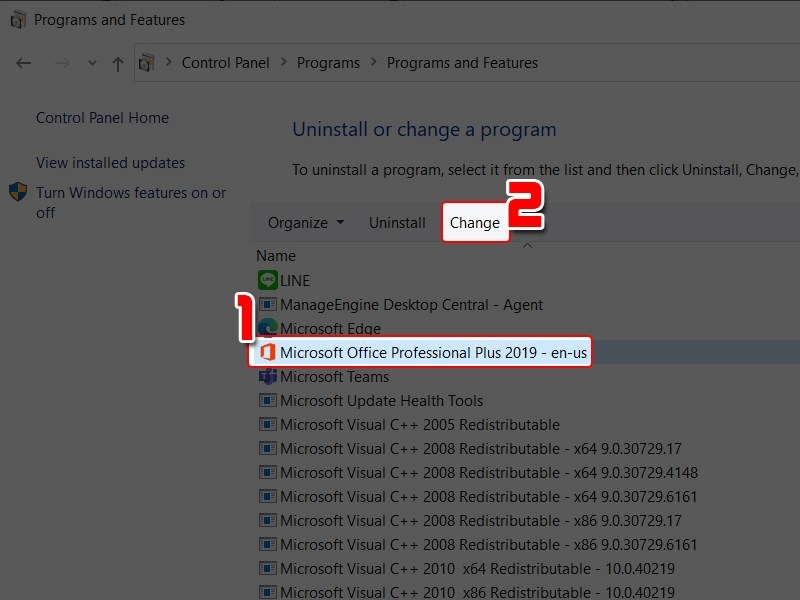The image size is (800, 600).
Task: Click icon for Visual C++ 2008 x86 9.0.30729.17
Action: [x=268, y=520]
